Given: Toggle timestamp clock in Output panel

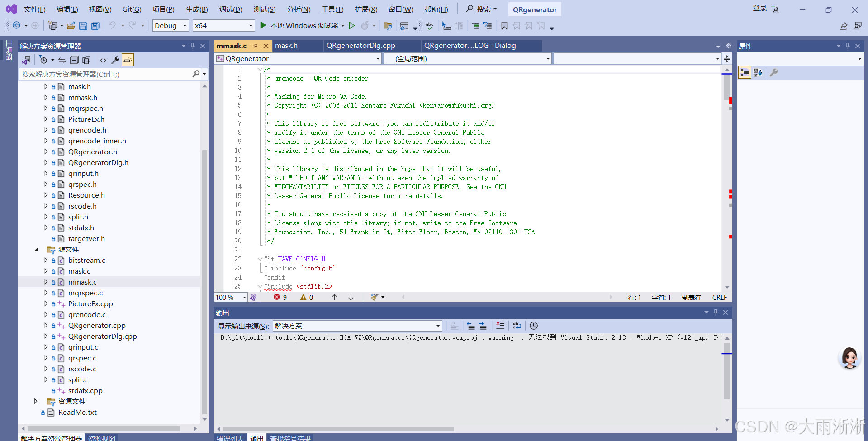Looking at the screenshot, I should (534, 326).
